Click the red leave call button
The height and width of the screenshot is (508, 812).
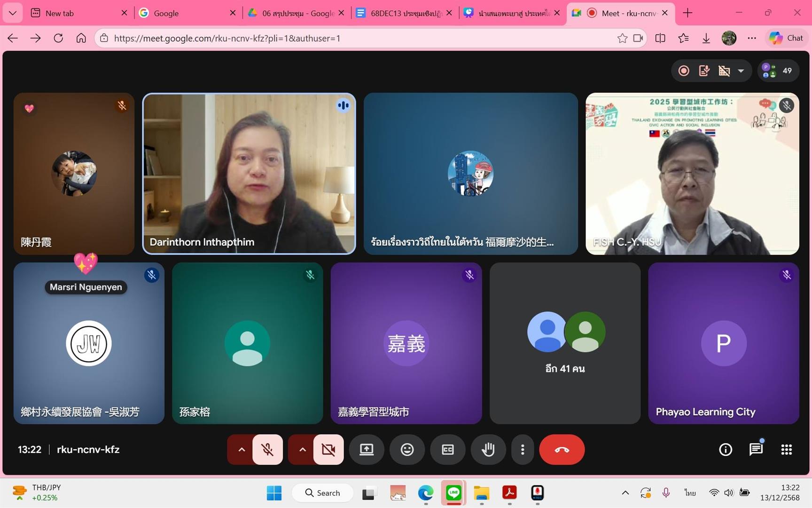pos(562,450)
